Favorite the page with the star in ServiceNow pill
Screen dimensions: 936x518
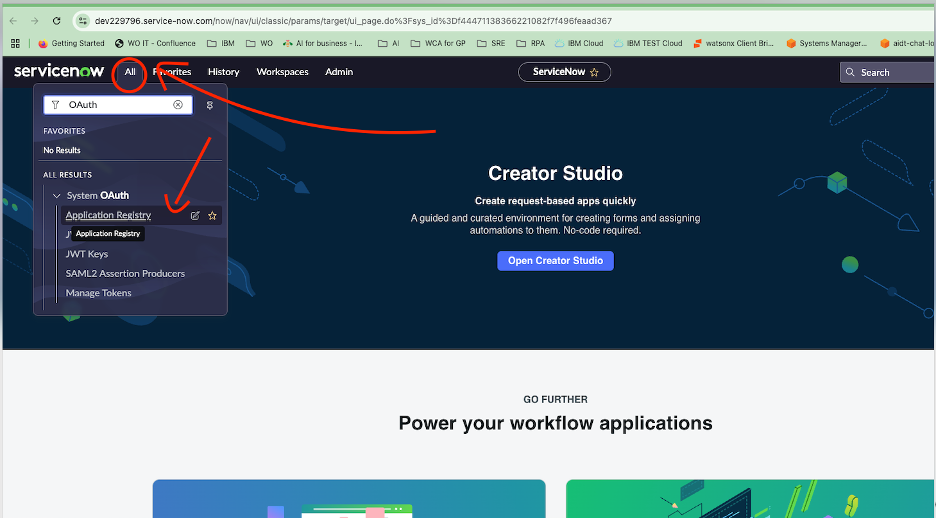click(x=595, y=72)
